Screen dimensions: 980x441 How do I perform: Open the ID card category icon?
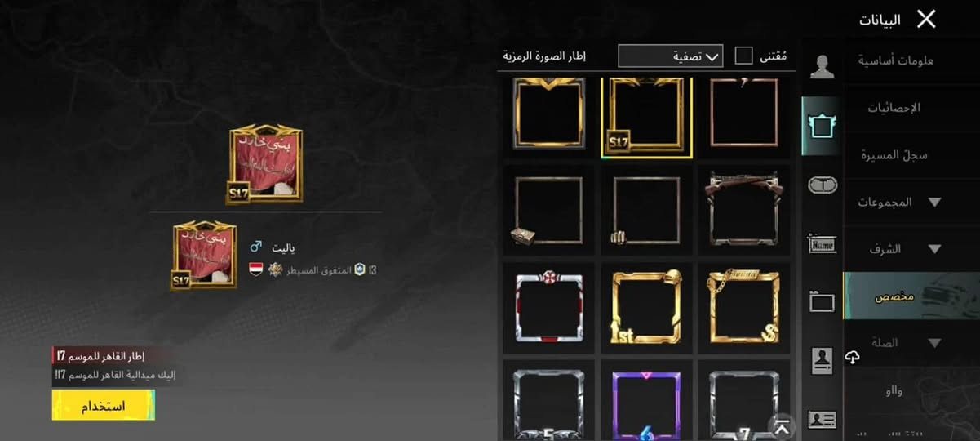tap(822, 420)
